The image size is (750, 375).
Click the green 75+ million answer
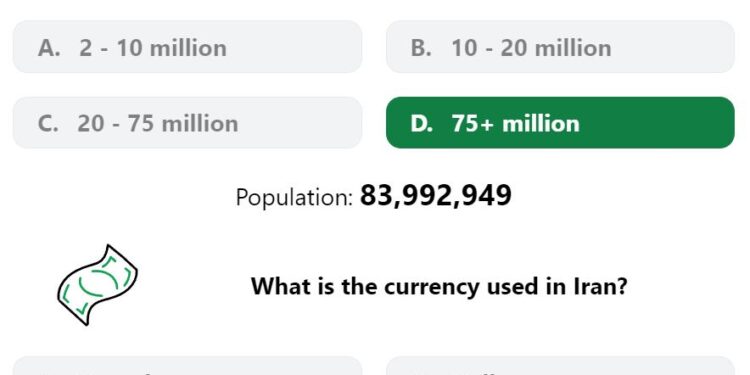point(560,122)
